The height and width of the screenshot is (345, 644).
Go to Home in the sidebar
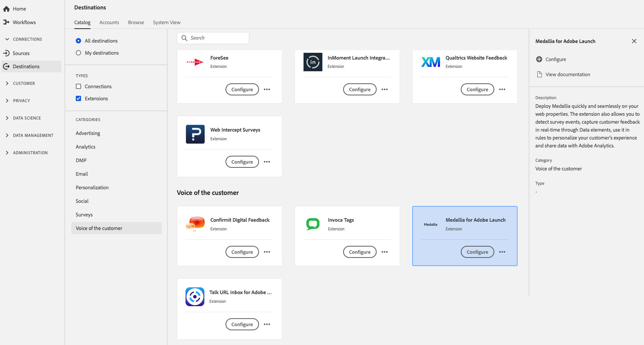click(19, 9)
